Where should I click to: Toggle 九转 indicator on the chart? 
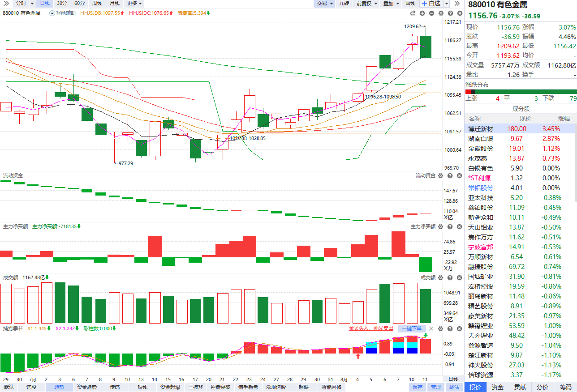[344, 3]
